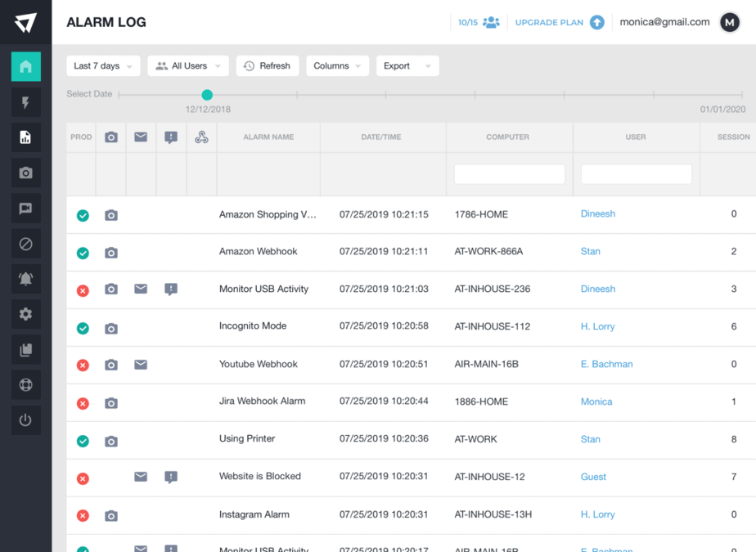Click the 01/01/2020 date label
Screen dimensions: 756x552
[722, 110]
